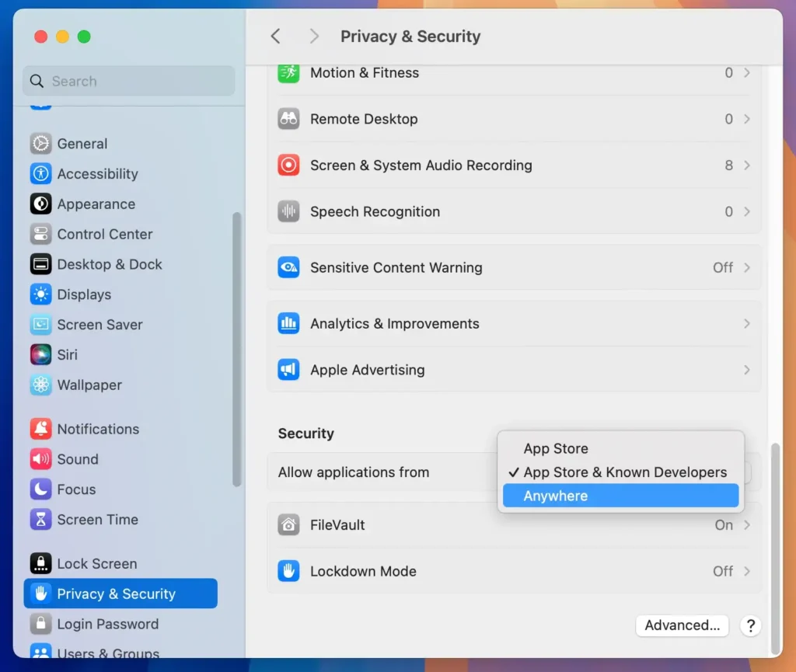Click Analytics & Improvements chart icon
The width and height of the screenshot is (796, 672).
(x=288, y=324)
